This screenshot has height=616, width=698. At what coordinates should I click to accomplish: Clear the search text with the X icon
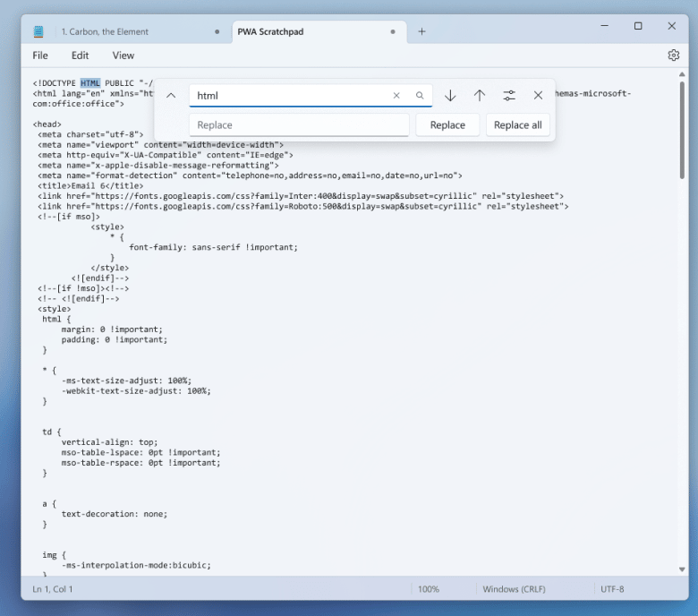point(396,96)
